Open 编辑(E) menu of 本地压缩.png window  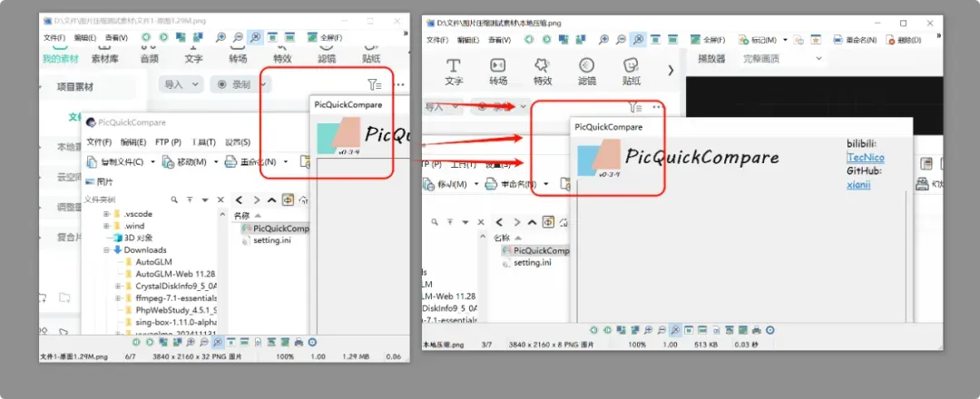(468, 39)
